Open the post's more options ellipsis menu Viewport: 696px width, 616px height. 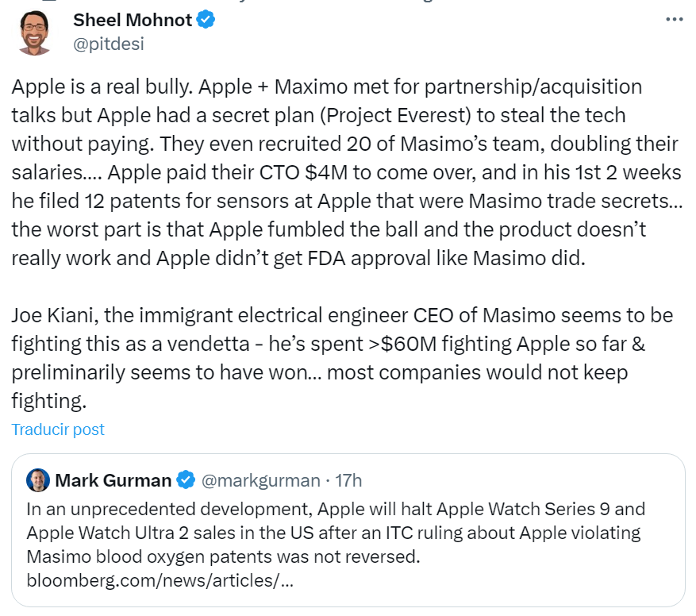[674, 19]
